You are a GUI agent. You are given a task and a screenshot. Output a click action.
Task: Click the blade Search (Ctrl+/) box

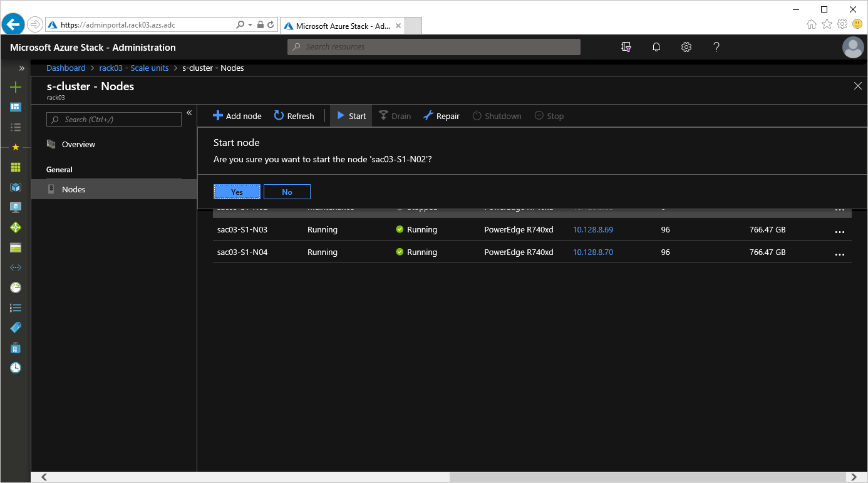[x=114, y=120]
